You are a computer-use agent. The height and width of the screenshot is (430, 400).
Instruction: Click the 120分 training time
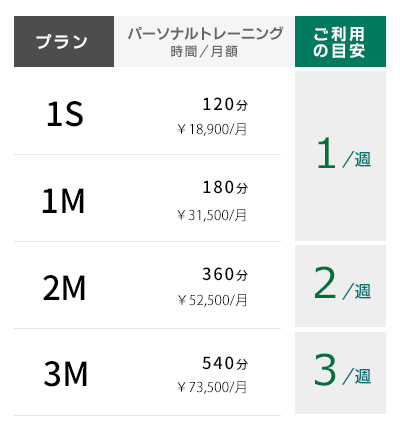(225, 104)
